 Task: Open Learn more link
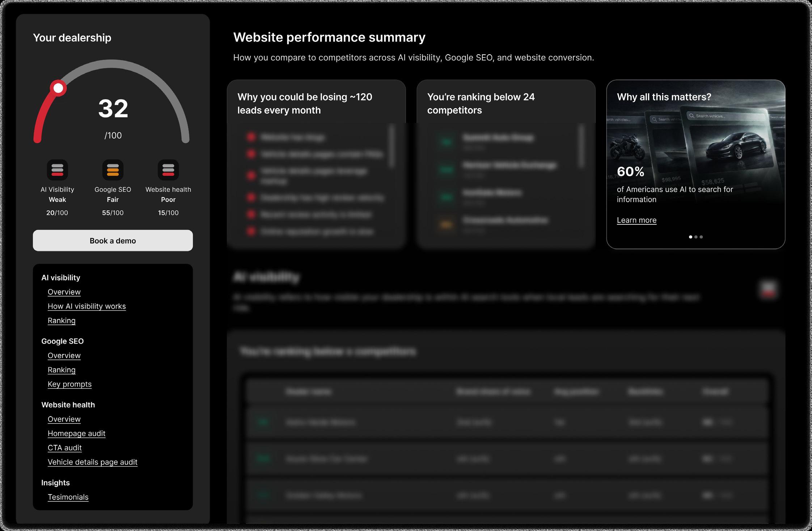pos(636,220)
